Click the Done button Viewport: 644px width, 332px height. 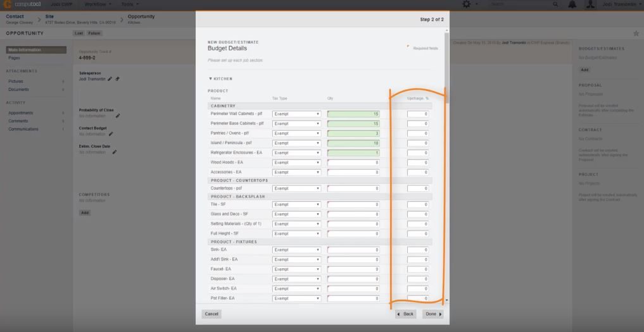pos(433,314)
